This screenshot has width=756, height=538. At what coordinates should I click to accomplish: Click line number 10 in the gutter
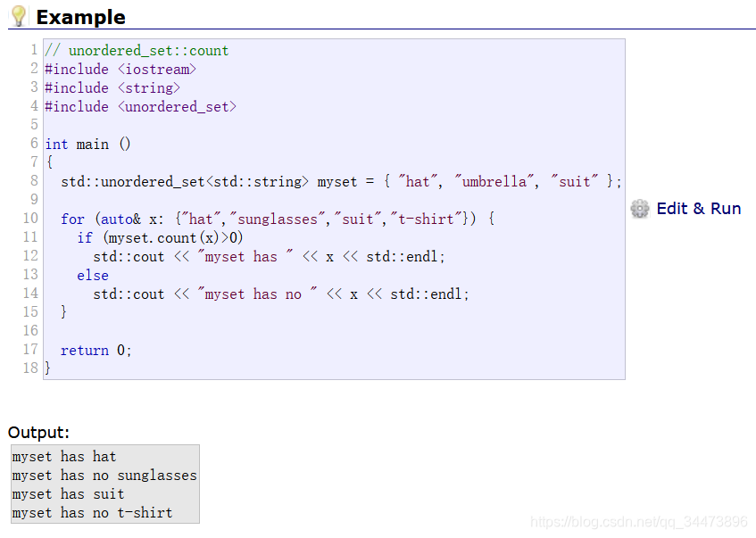tap(30, 219)
